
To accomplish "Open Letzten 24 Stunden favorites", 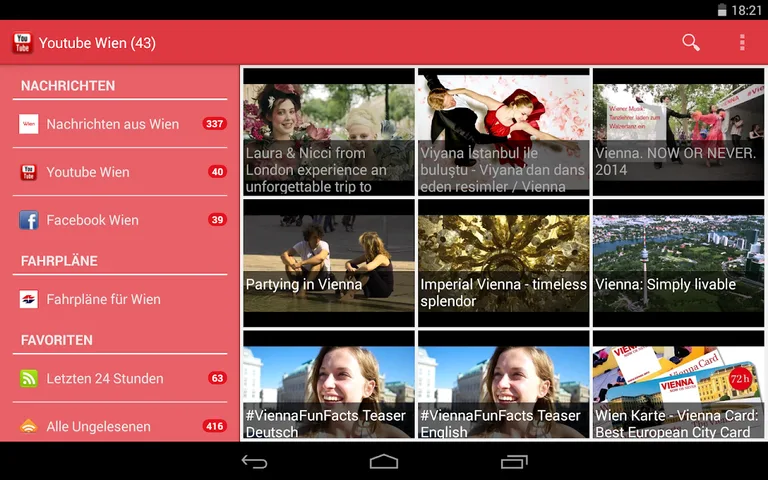I will click(120, 379).
